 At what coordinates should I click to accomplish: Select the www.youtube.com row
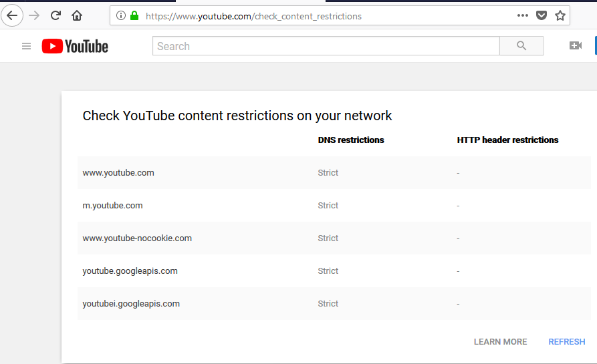click(x=334, y=173)
